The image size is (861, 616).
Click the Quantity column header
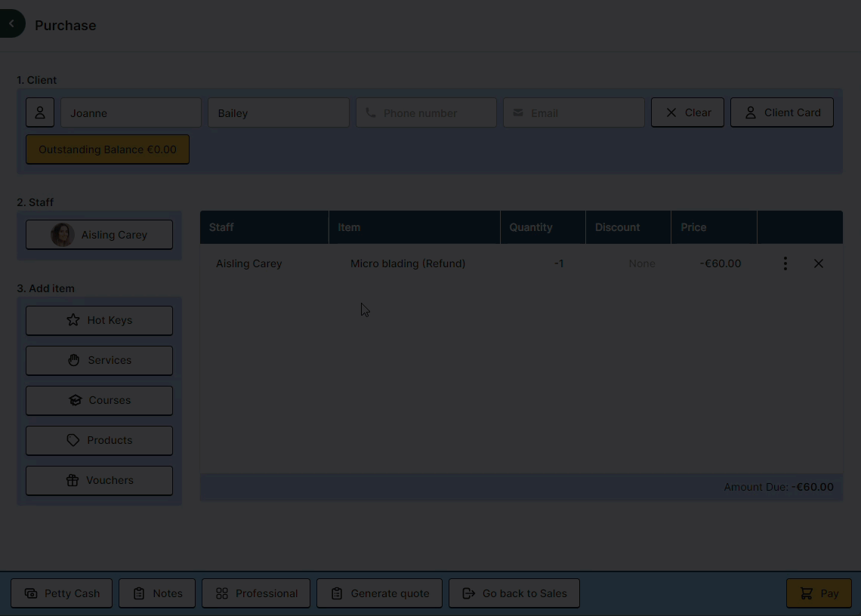(x=542, y=227)
